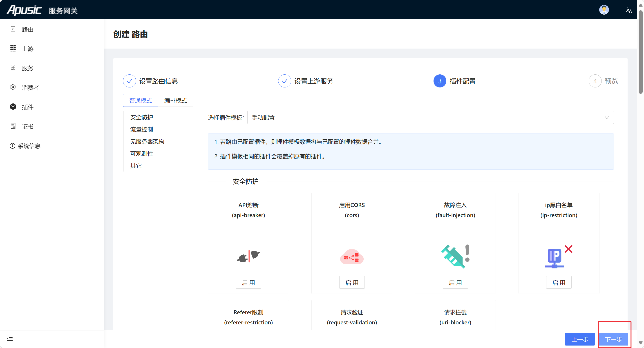Click the page vertical scrollbar thumb
644x348 pixels.
pos(640,52)
